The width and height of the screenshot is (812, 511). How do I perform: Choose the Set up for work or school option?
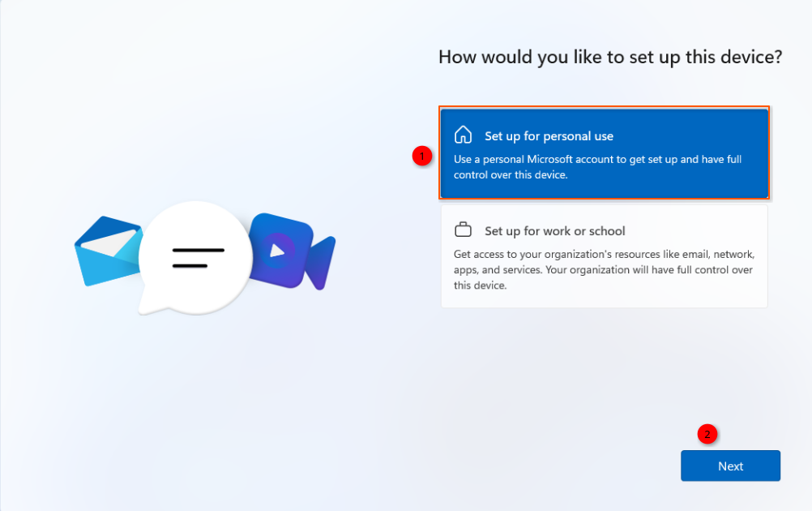pyautogui.click(x=604, y=256)
